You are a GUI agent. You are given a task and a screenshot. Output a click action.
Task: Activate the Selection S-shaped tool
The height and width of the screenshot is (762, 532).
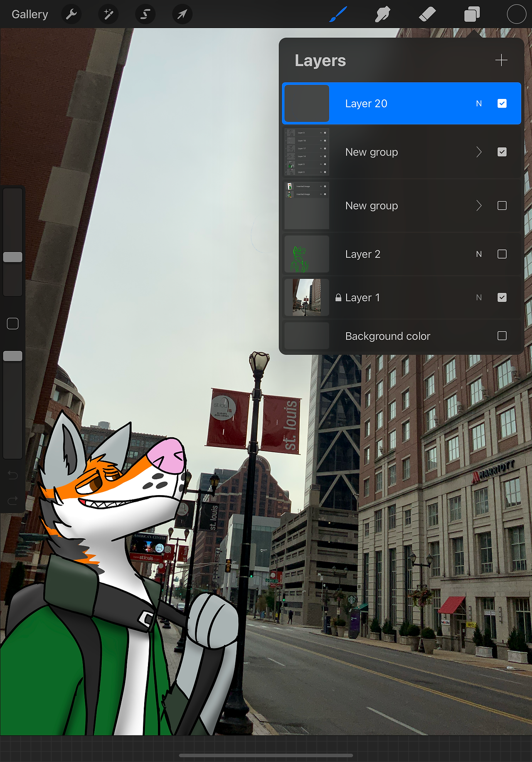(145, 15)
